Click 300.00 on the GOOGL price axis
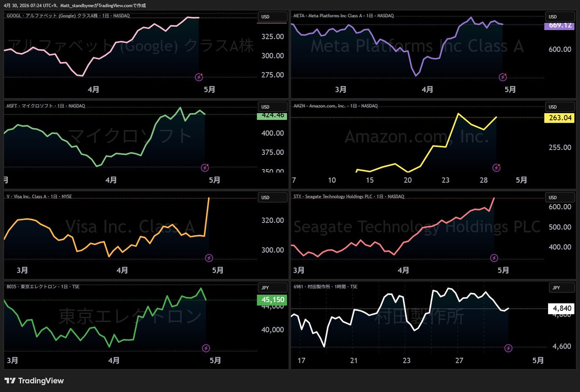 tap(272, 56)
